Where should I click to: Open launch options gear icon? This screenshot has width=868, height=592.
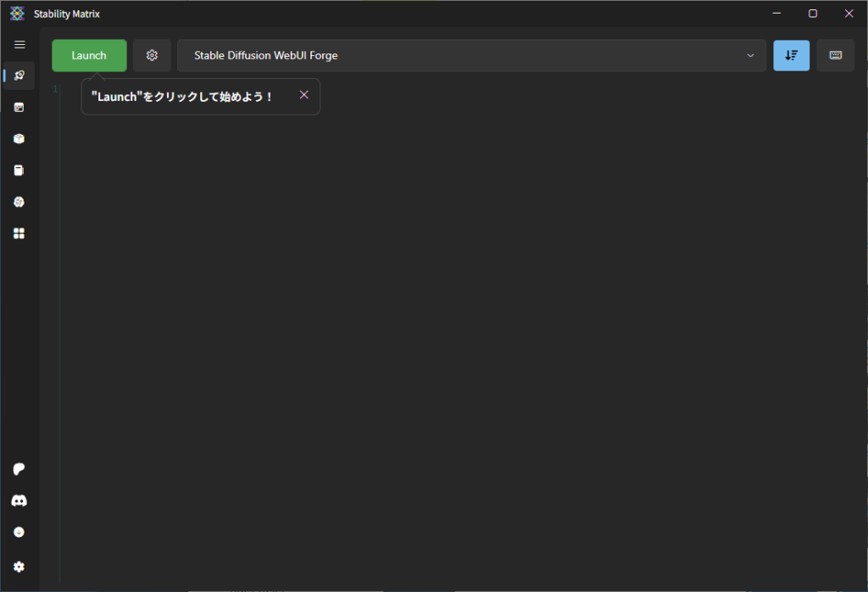pos(152,55)
